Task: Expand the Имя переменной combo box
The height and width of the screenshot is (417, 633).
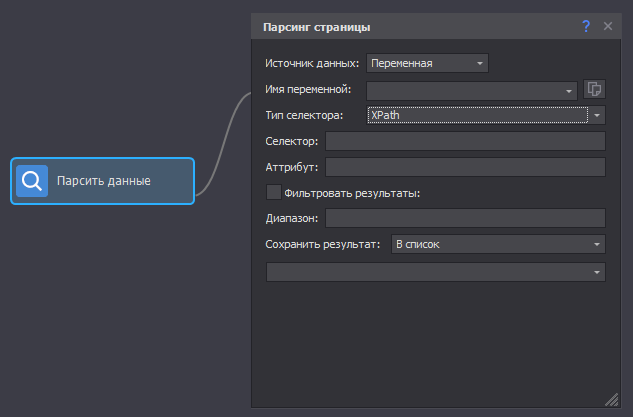Action: (571, 90)
